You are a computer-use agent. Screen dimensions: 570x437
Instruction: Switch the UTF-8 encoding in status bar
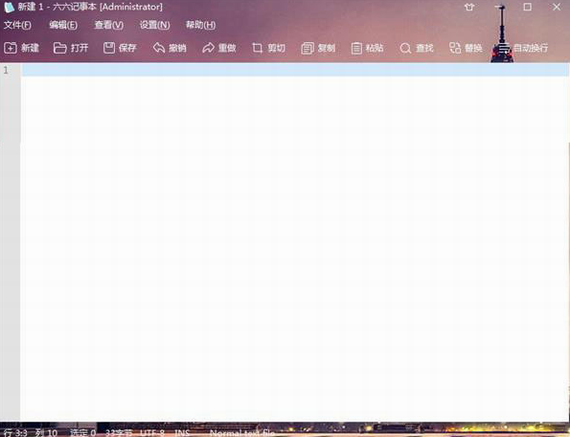(153, 433)
